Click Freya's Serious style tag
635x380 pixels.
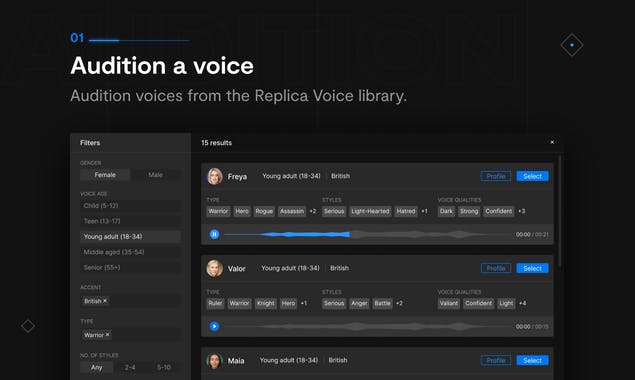(x=334, y=211)
